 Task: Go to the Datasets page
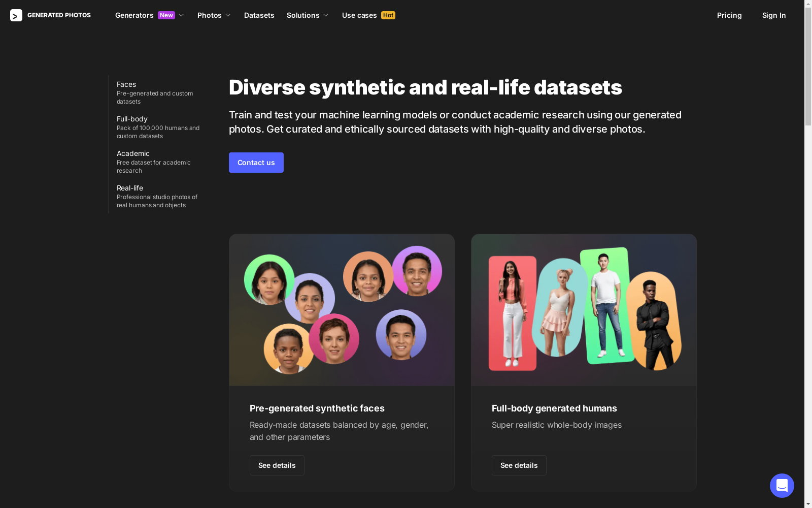[x=259, y=15]
